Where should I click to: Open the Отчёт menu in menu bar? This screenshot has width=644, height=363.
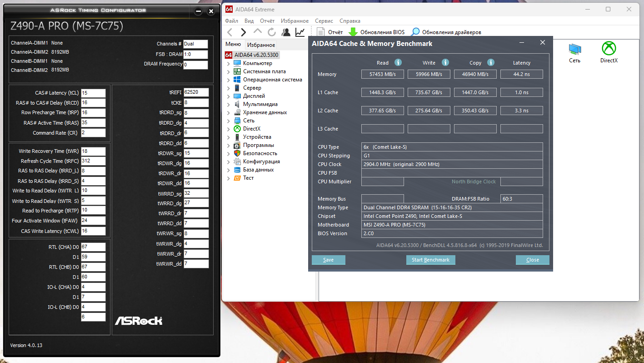pos(267,21)
